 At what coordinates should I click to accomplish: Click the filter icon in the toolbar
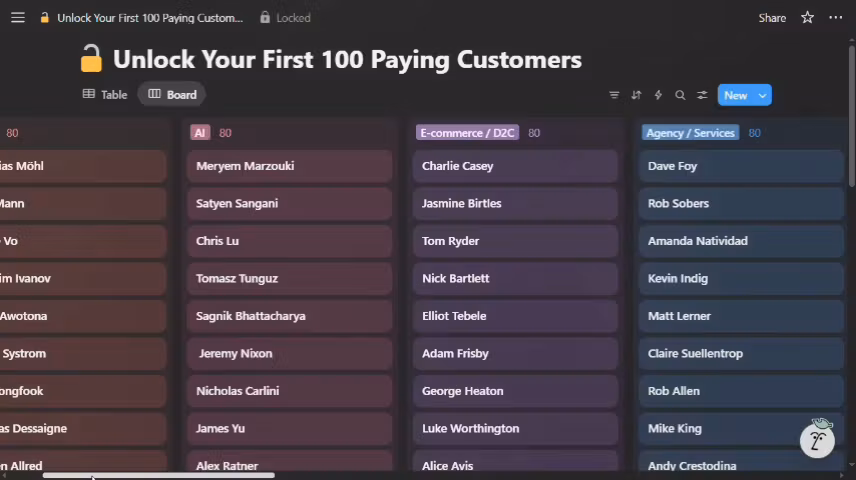click(614, 95)
